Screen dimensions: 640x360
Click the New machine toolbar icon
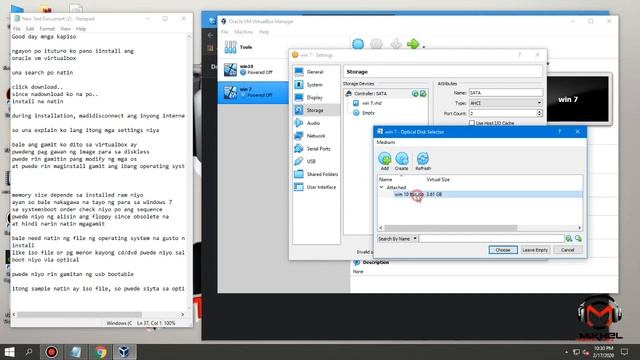click(x=358, y=44)
